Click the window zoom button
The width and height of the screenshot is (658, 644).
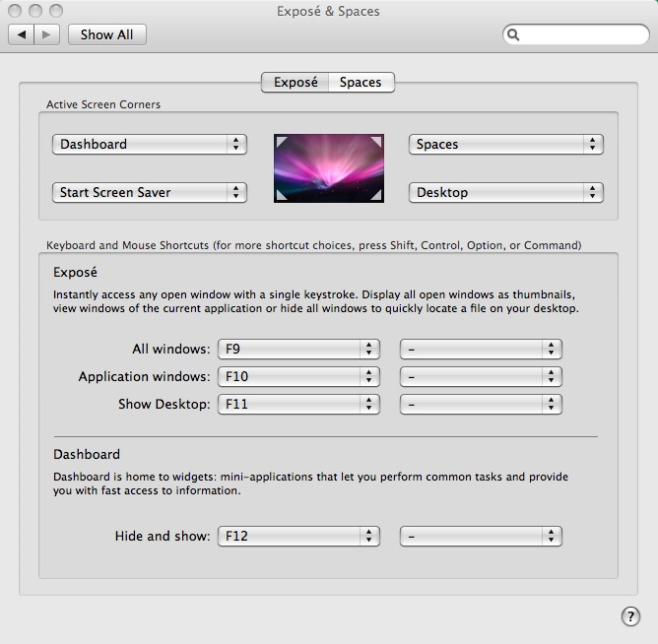(x=56, y=11)
